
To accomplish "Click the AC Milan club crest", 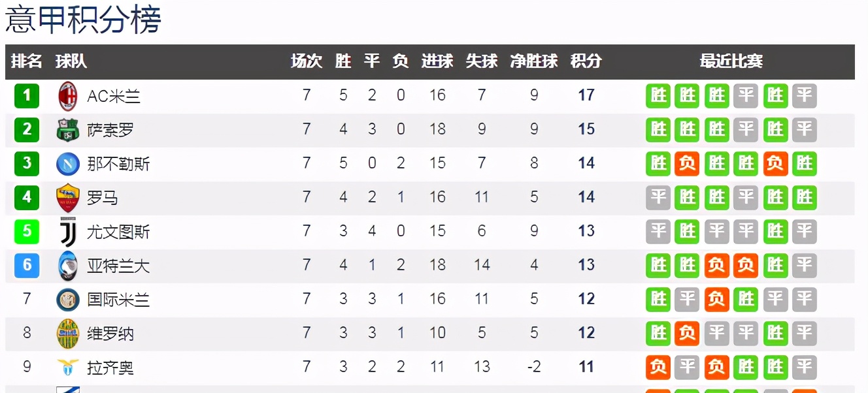I will click(x=68, y=96).
